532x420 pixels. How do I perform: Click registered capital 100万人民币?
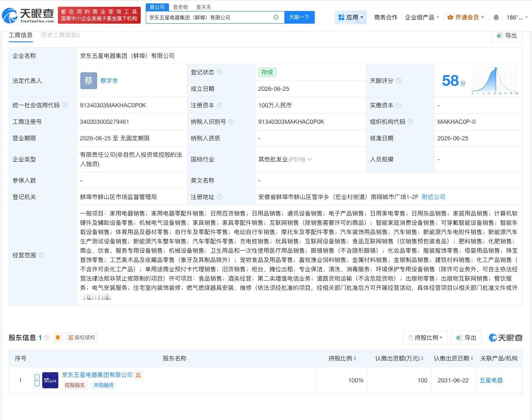point(275,105)
